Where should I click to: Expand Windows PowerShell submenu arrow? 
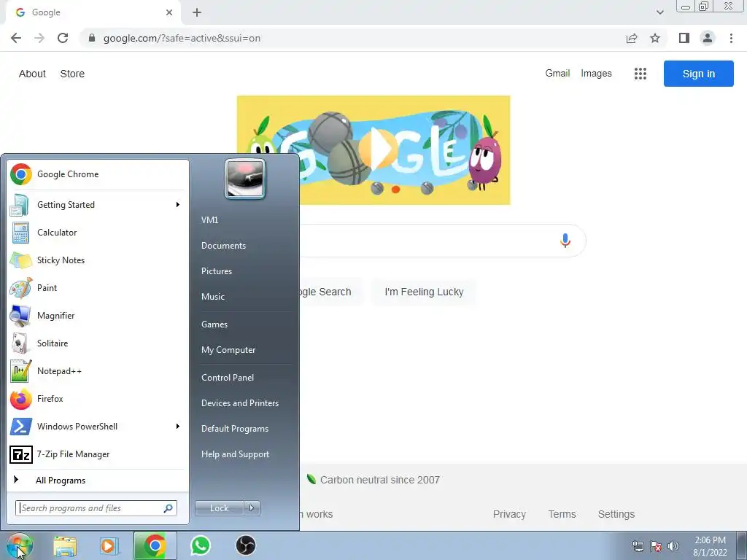coord(178,426)
